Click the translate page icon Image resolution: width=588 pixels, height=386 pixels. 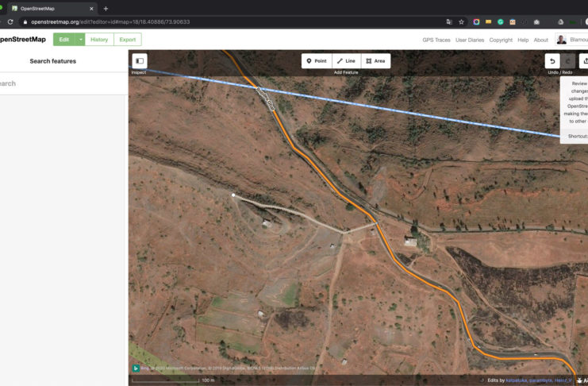449,22
